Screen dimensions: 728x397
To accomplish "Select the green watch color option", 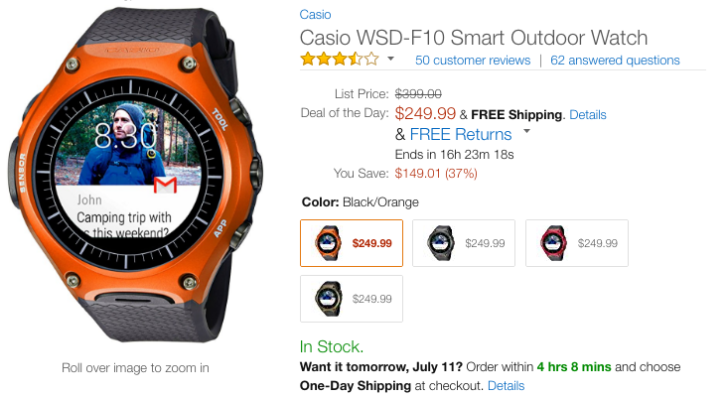I will tap(351, 299).
